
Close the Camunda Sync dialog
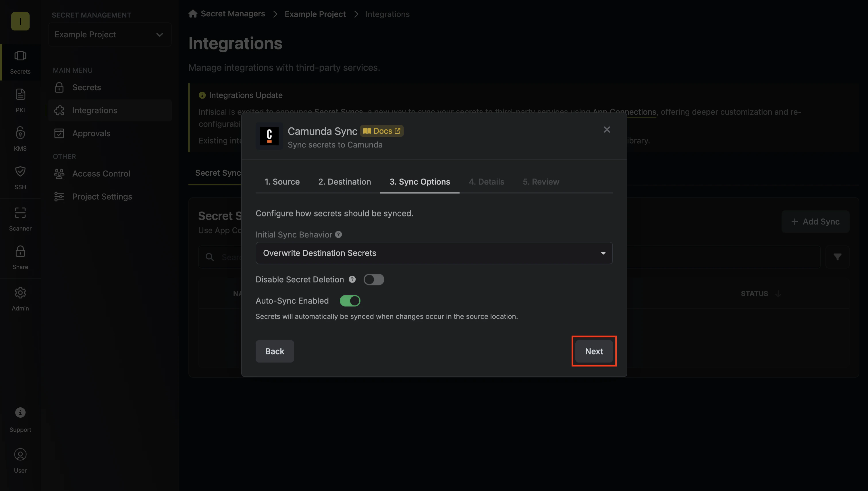[x=607, y=129]
